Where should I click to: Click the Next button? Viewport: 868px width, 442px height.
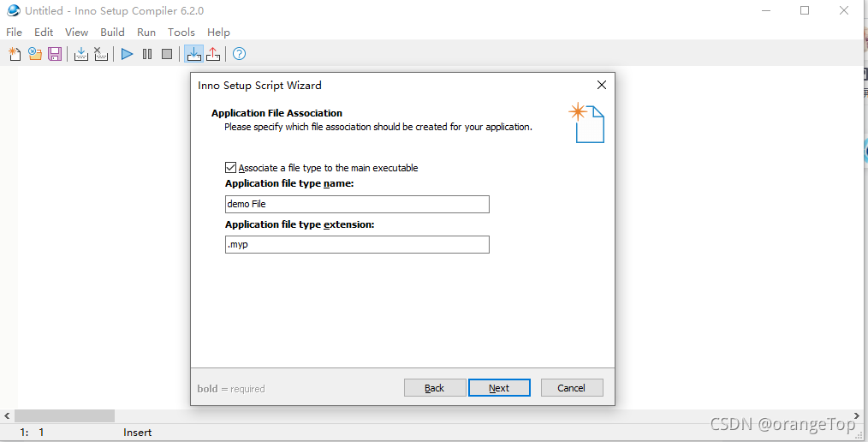point(499,388)
